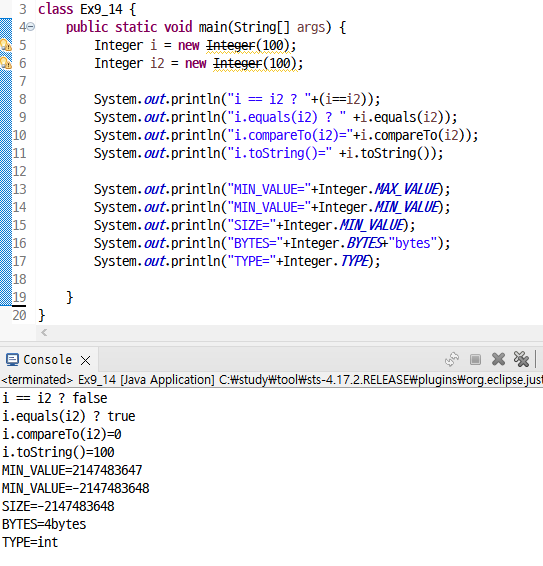Viewport: 543px width, 566px height.
Task: Collapse the main method fold at line 4
Action: (31, 27)
